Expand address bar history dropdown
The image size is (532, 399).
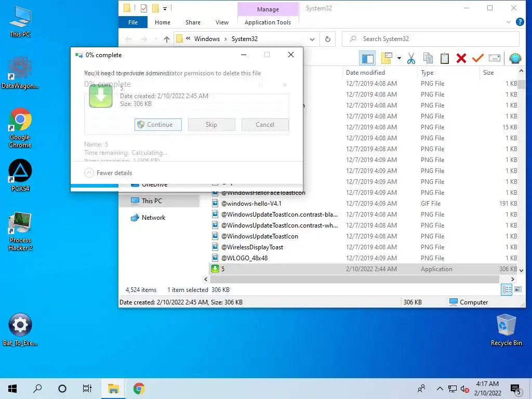[x=312, y=39]
